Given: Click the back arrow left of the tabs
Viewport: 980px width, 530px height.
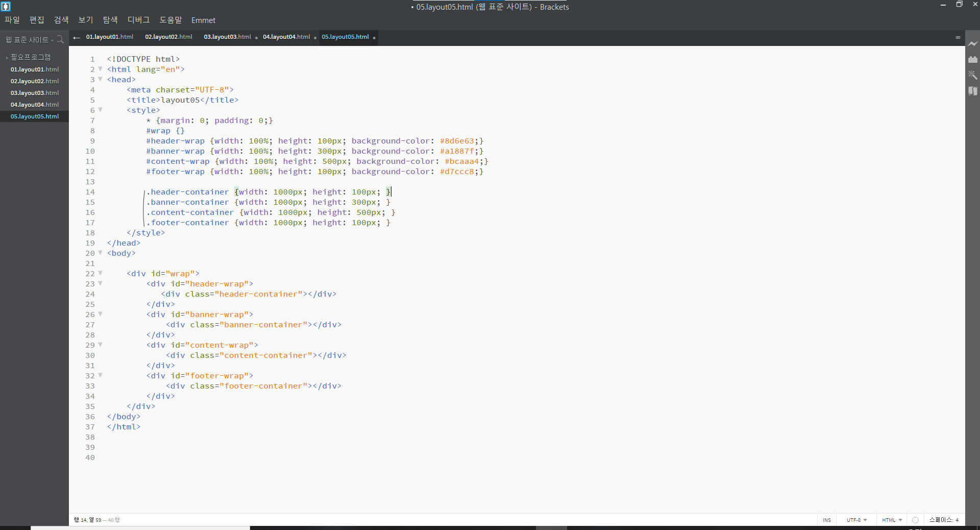Looking at the screenshot, I should tap(77, 37).
